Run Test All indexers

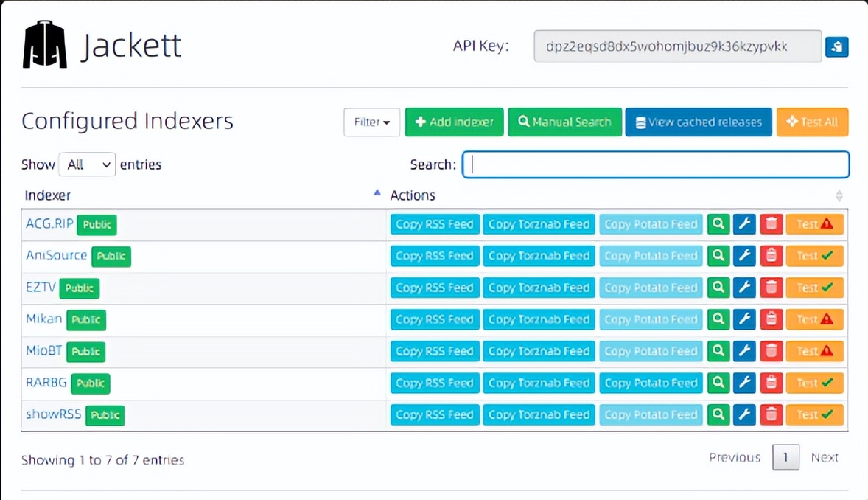click(812, 122)
